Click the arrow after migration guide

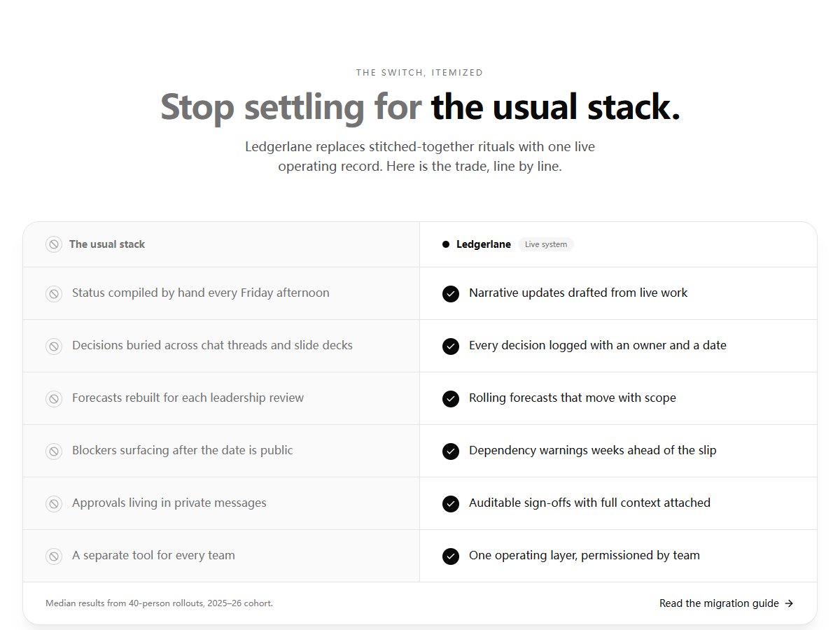point(789,603)
